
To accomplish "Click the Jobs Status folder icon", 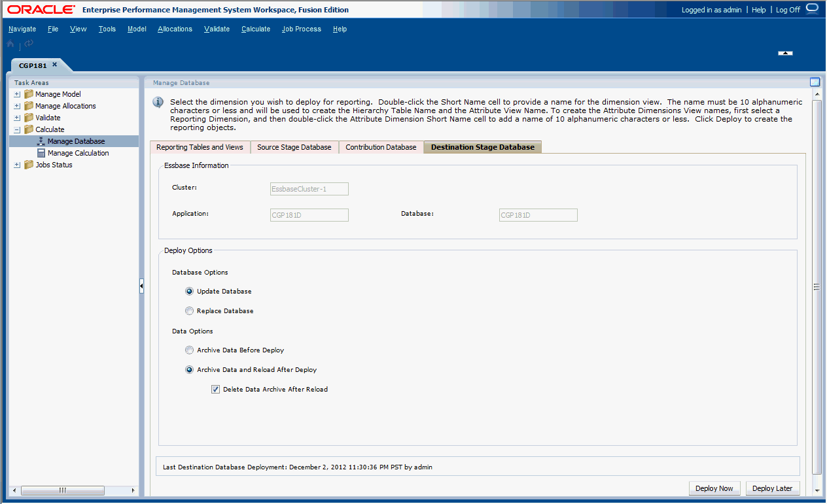I will point(29,165).
